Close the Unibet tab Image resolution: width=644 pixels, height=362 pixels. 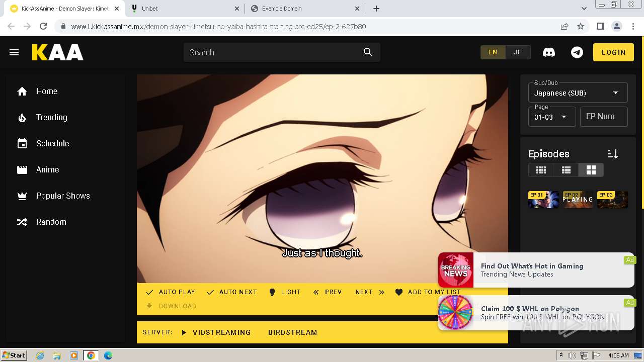click(237, 9)
